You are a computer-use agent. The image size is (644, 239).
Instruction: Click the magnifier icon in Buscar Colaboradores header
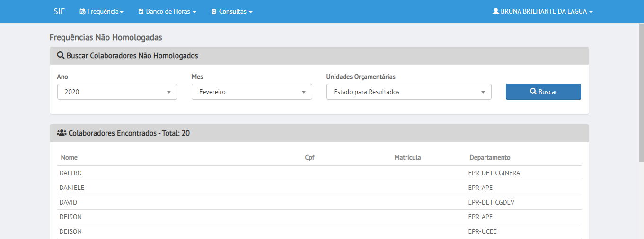pos(61,55)
